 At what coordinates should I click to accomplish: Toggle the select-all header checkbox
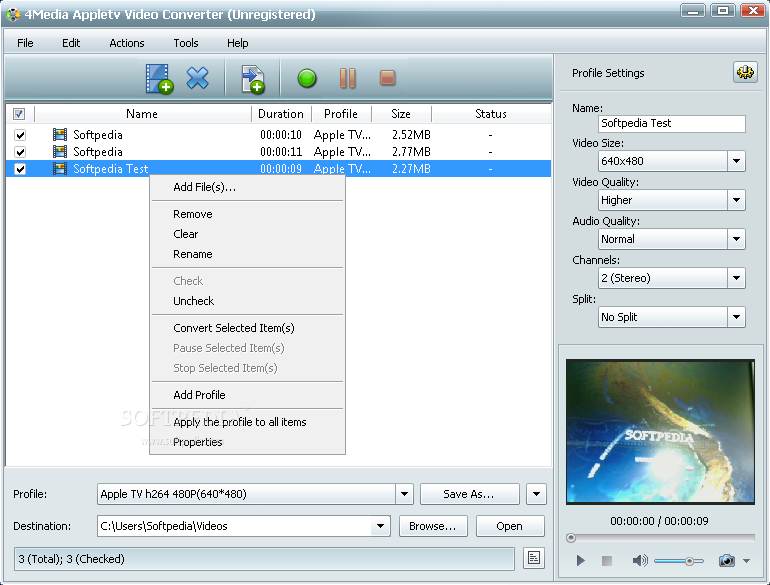pos(19,114)
